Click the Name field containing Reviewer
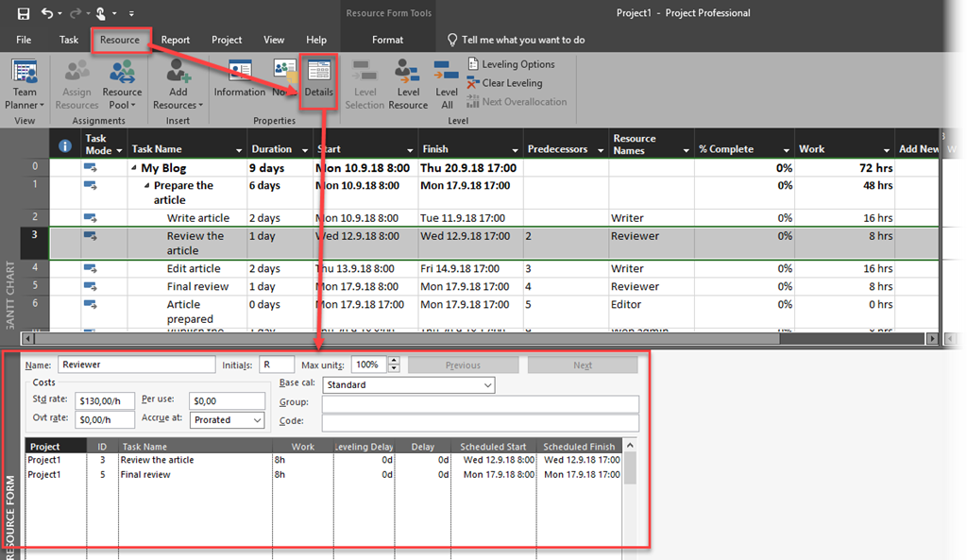This screenshot has width=967, height=560. coord(136,365)
